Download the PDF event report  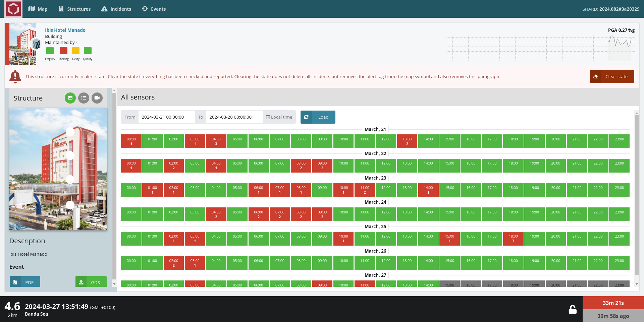tap(25, 282)
